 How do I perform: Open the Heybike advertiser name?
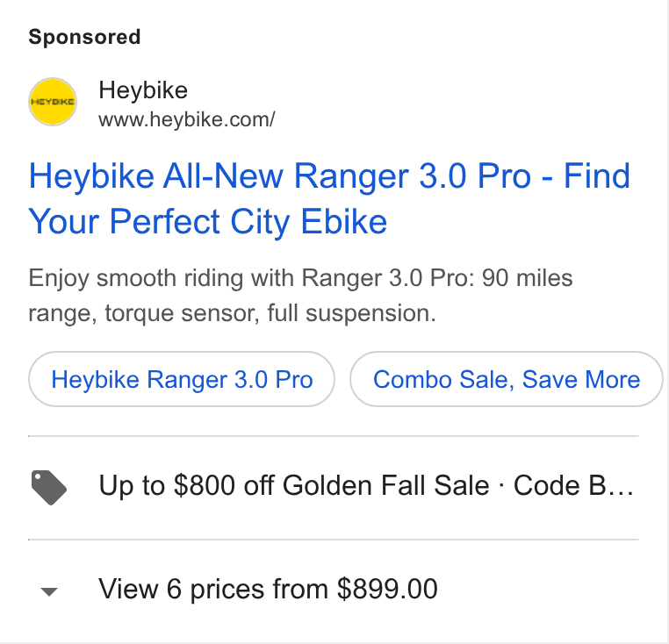tap(143, 90)
